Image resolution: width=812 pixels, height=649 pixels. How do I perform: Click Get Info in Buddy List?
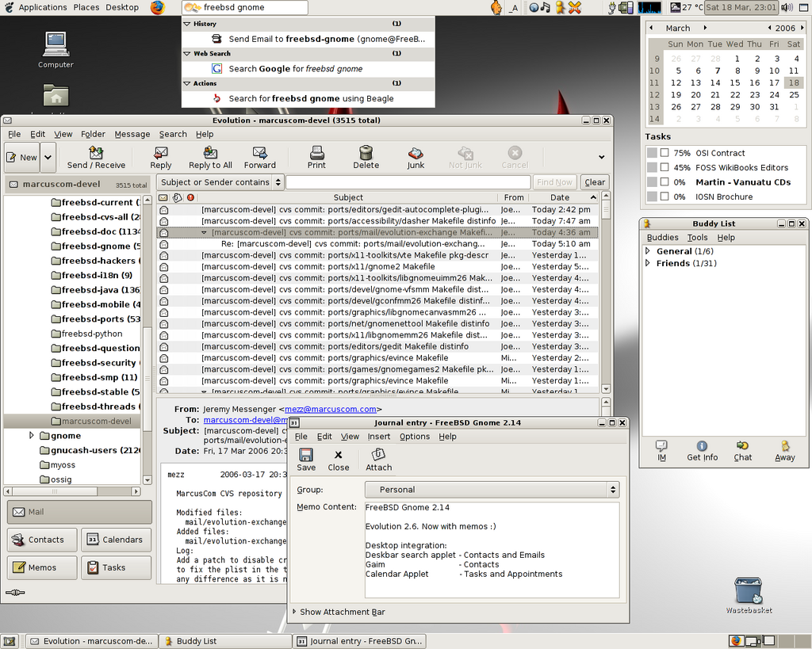point(703,451)
